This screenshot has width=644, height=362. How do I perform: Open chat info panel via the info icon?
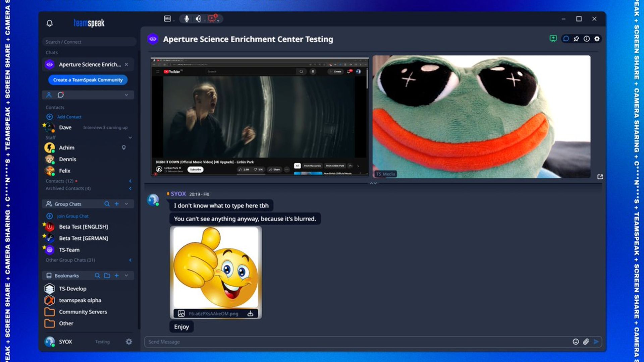coord(586,39)
